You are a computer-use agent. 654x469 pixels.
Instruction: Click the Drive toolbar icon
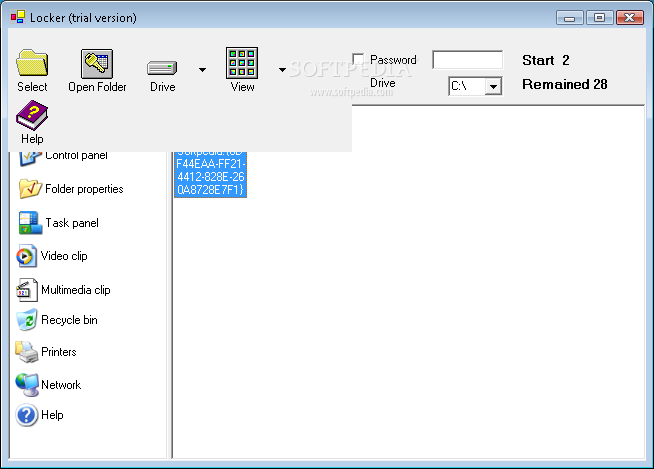[162, 68]
